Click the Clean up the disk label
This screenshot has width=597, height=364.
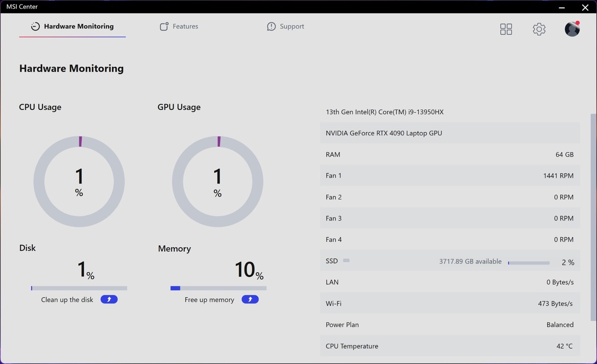[x=67, y=300]
